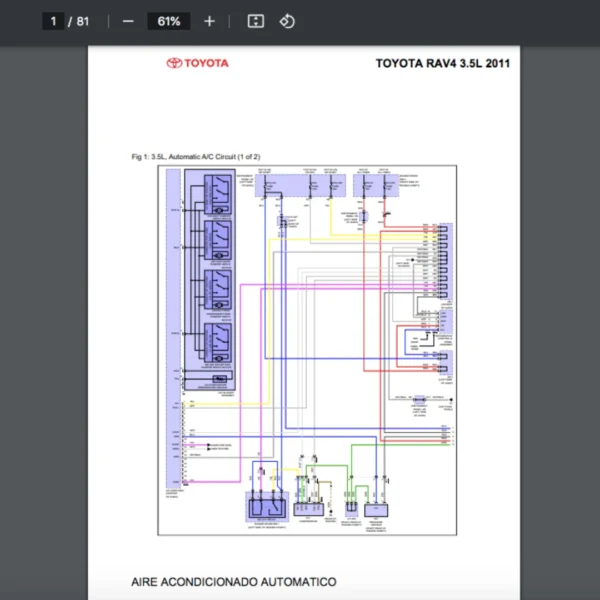Viewport: 600px width, 600px height.
Task: Click the total page count 81
Action: click(x=83, y=21)
